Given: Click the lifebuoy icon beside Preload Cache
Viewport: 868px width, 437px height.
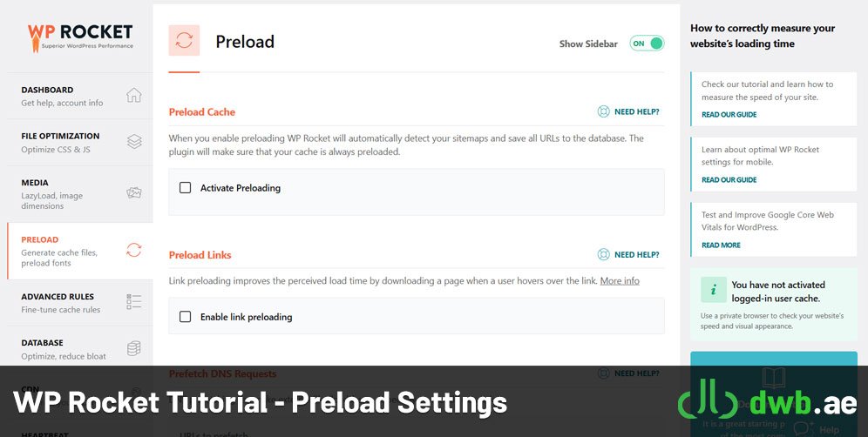Looking at the screenshot, I should [x=603, y=111].
